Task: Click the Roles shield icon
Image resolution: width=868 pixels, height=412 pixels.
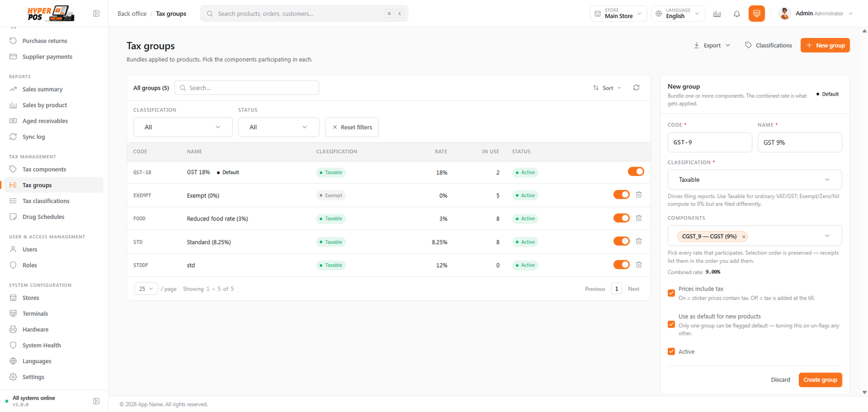Action: (13, 265)
